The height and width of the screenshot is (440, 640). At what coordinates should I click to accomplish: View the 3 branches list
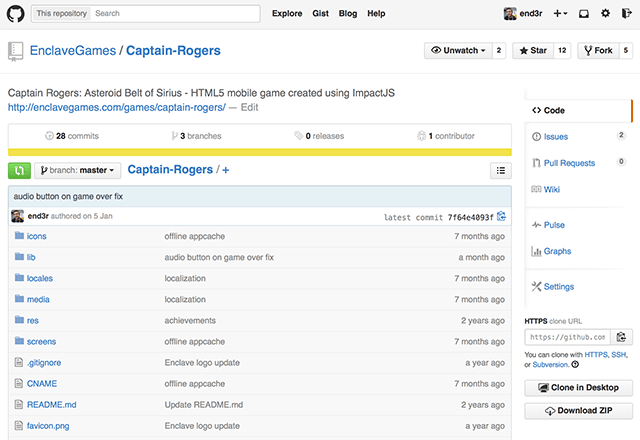click(x=196, y=136)
